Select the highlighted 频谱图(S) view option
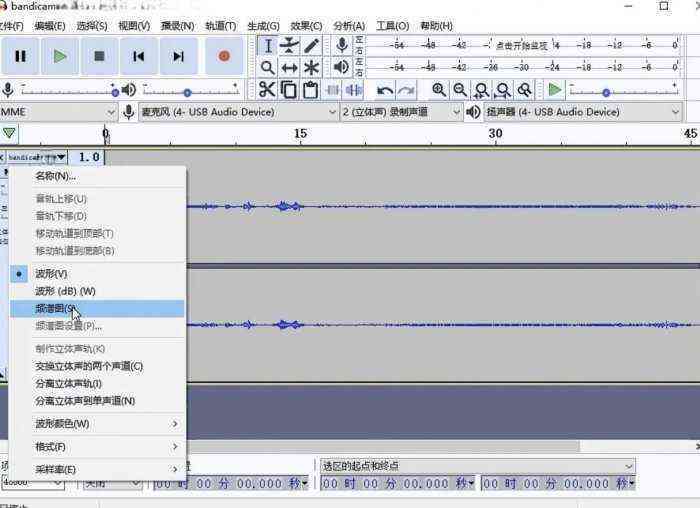 97,308
